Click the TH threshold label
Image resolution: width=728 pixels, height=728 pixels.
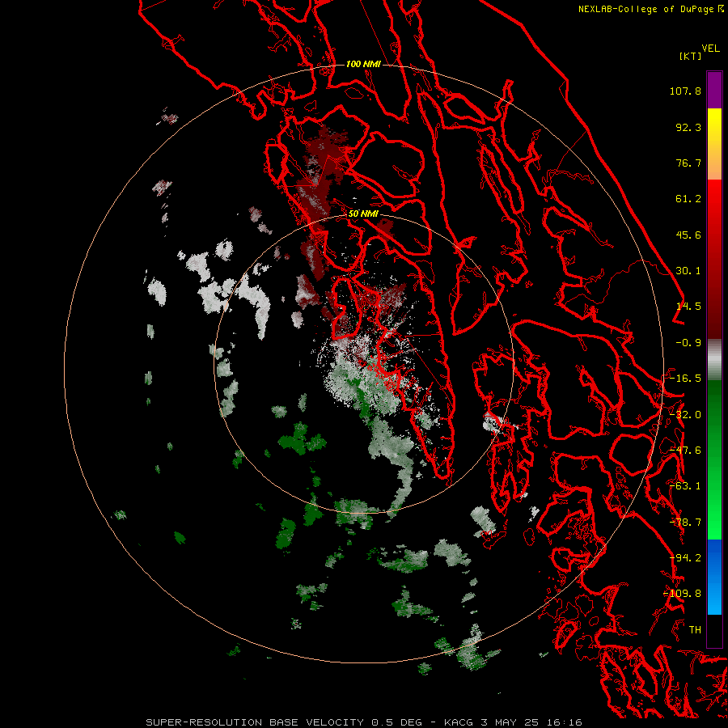coord(695,630)
